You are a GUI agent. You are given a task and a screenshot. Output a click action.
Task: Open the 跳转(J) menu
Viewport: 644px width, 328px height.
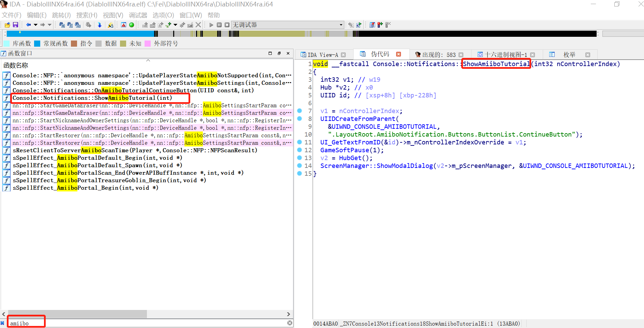[61, 15]
